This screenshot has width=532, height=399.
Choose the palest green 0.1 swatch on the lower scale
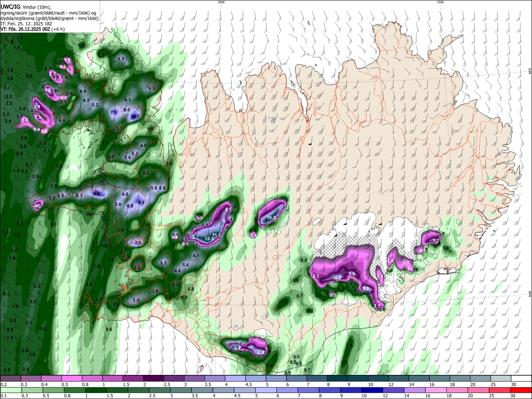coord(10,390)
